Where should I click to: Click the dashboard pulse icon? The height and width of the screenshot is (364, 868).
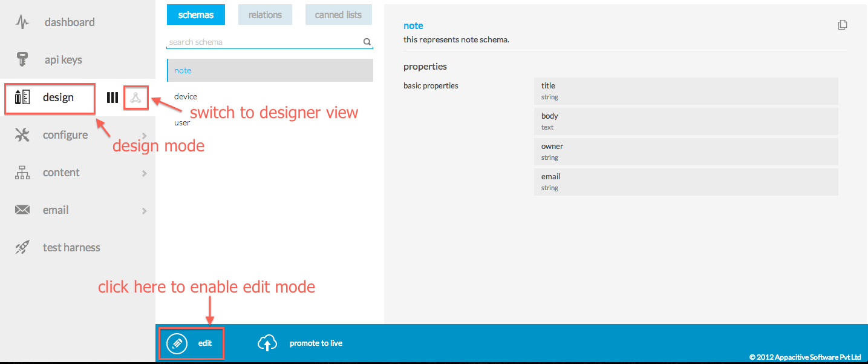pyautogui.click(x=22, y=22)
